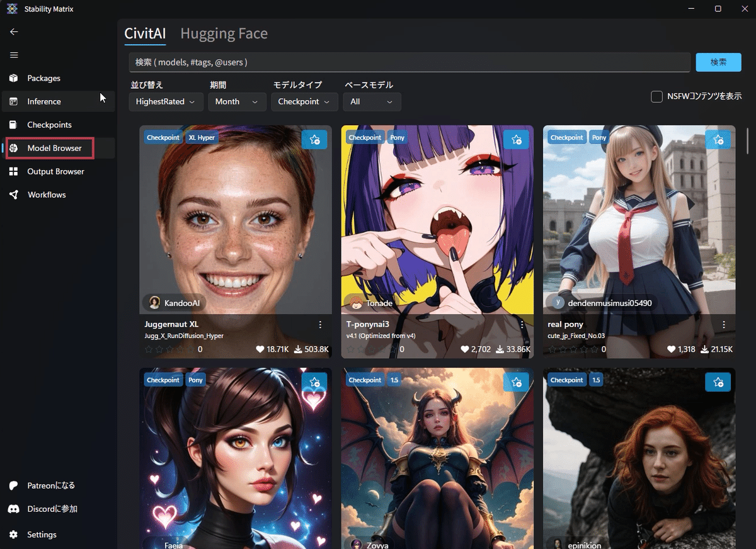Open Settings label in sidebar
Image resolution: width=756 pixels, height=549 pixels.
[42, 535]
